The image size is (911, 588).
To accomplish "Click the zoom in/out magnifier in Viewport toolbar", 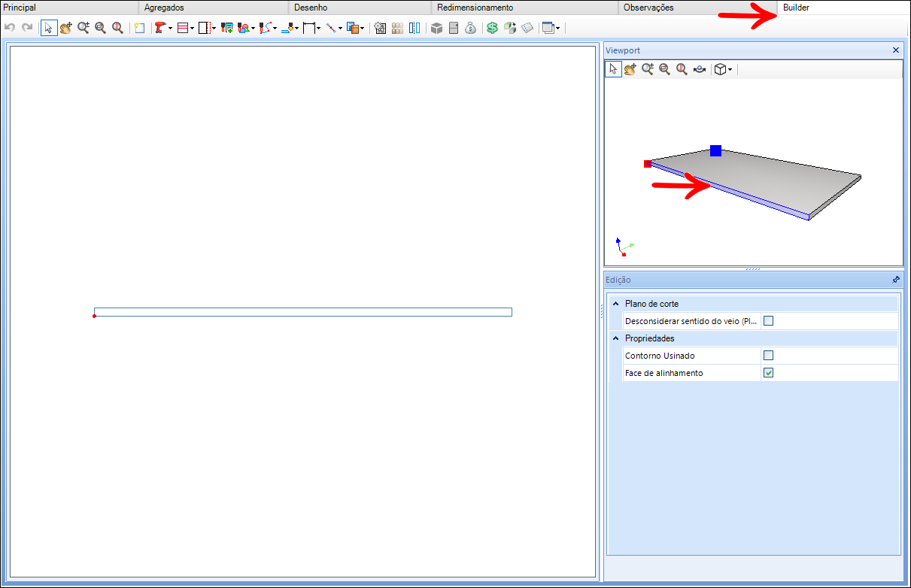I will (x=648, y=69).
